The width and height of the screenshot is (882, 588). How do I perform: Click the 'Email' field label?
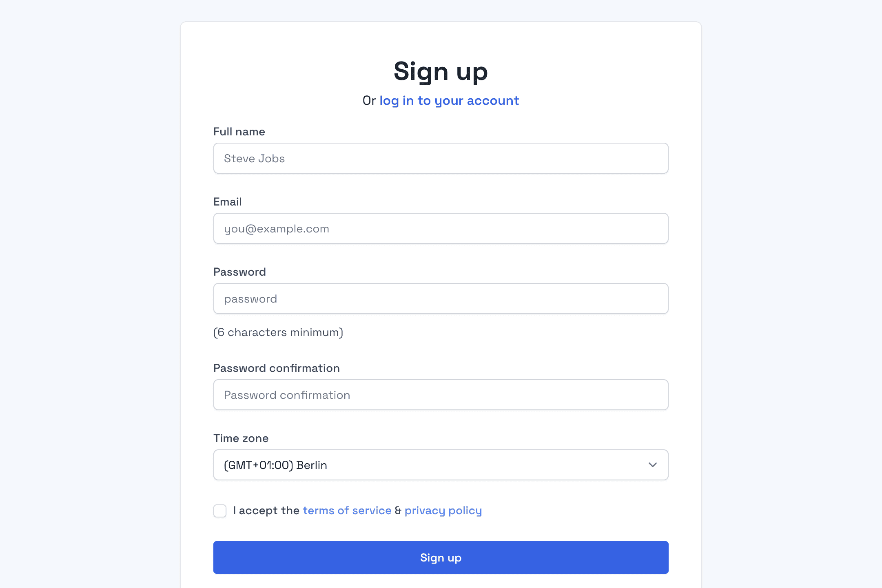point(227,202)
